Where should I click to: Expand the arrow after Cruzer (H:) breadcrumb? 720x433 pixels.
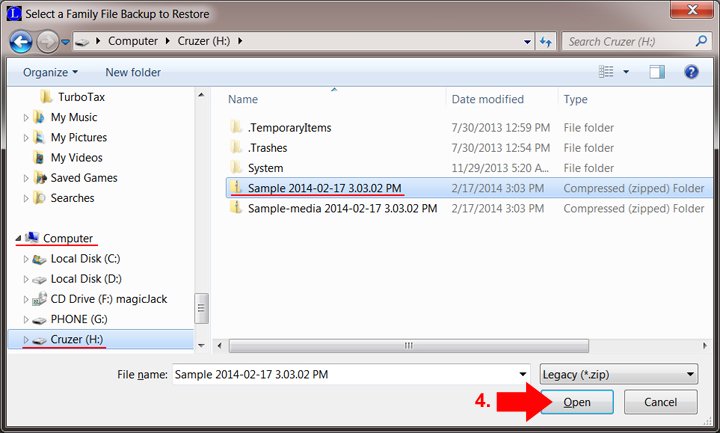pos(240,41)
